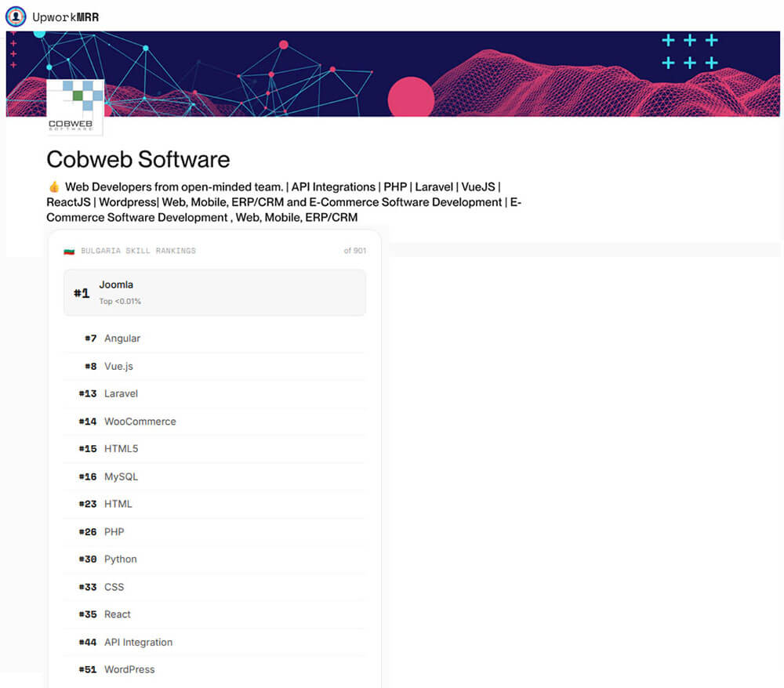Viewport: 784px width, 688px height.
Task: Select the WordPress skill row
Action: [215, 669]
